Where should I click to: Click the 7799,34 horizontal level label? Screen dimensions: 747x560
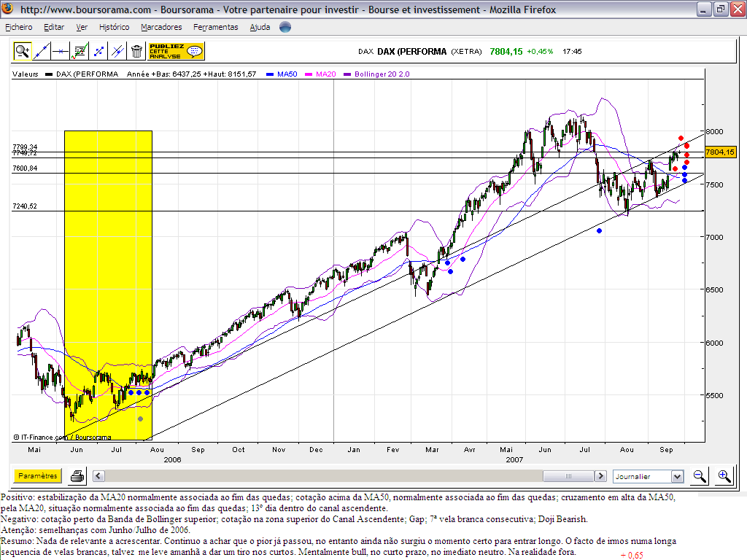click(x=25, y=147)
